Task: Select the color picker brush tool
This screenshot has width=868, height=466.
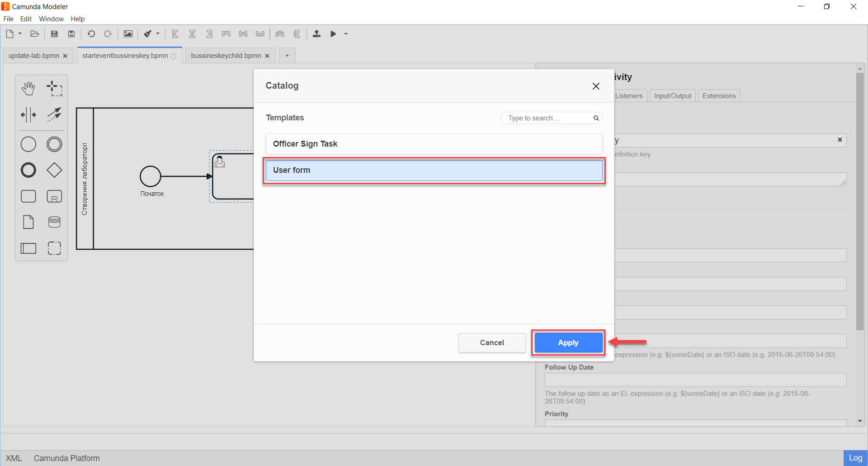Action: [148, 34]
